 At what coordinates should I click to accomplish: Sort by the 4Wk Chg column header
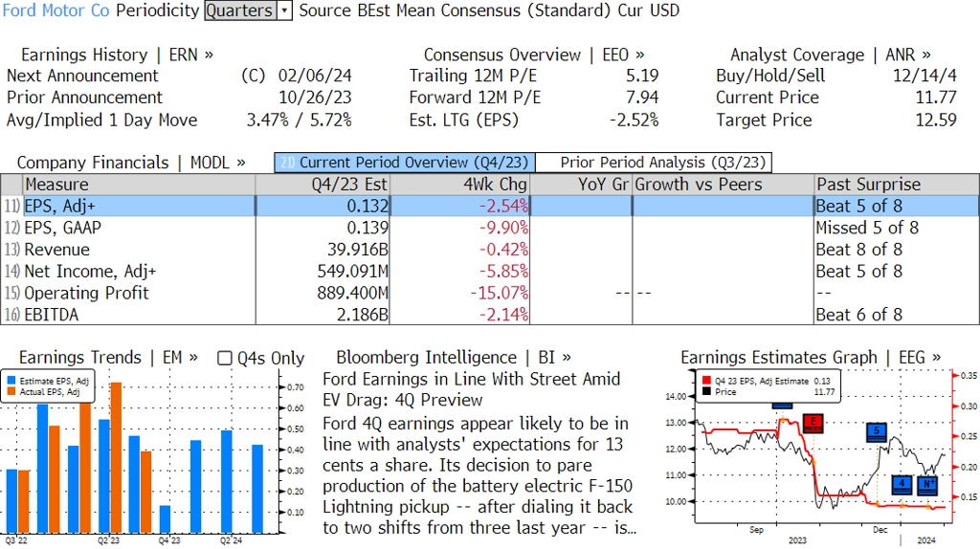click(459, 185)
